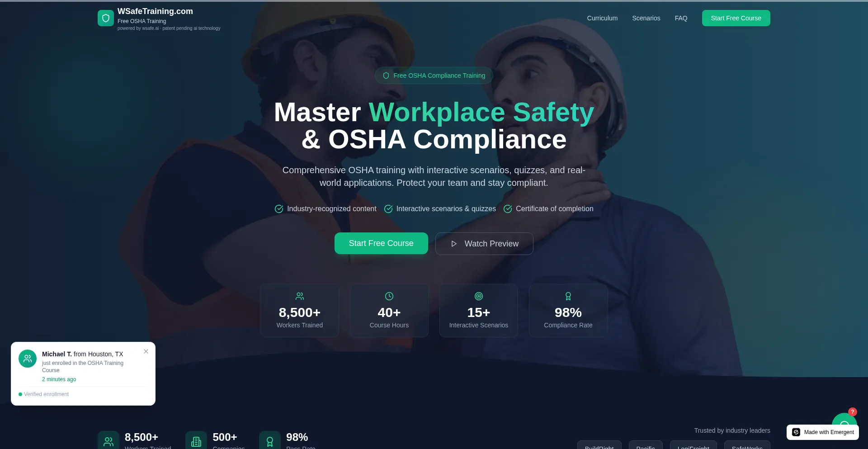Click the Verified enrollment label
868x449 pixels.
pyautogui.click(x=46, y=394)
